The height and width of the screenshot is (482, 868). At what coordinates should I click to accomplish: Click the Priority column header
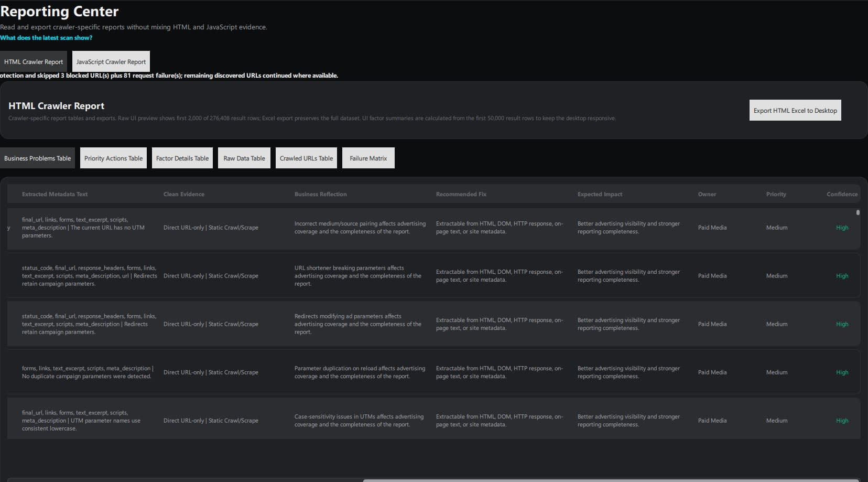[x=776, y=194]
